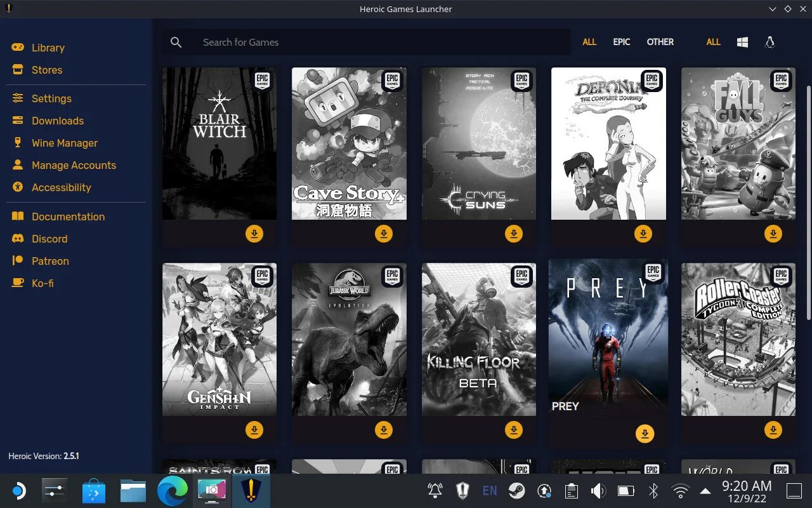Open the Blair Witch game cover
The width and height of the screenshot is (812, 508).
point(219,144)
